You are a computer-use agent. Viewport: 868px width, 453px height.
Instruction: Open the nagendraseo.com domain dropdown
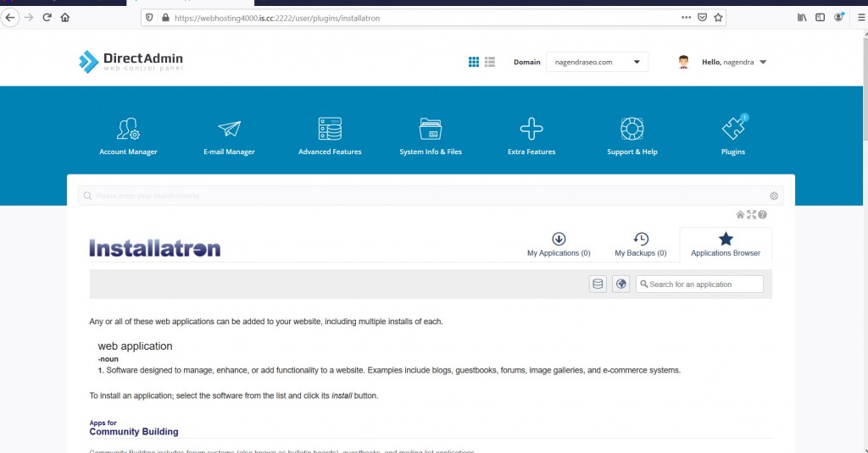597,62
